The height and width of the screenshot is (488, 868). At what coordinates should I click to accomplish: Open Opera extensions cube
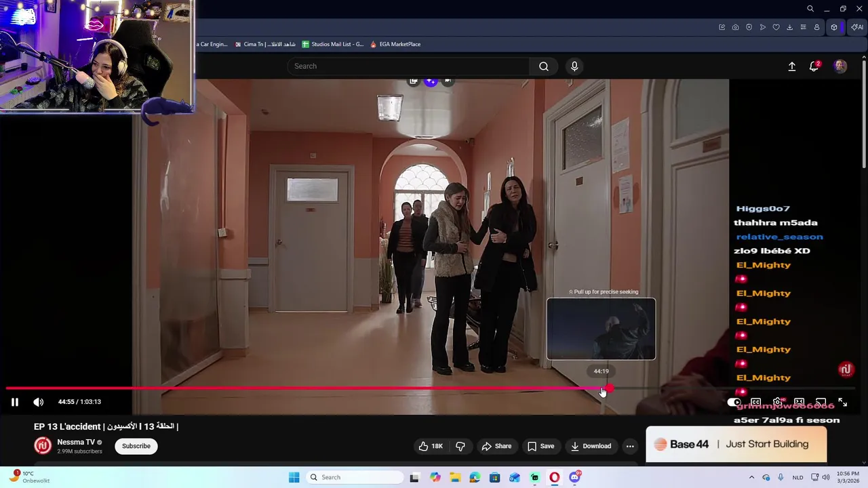[x=834, y=27]
